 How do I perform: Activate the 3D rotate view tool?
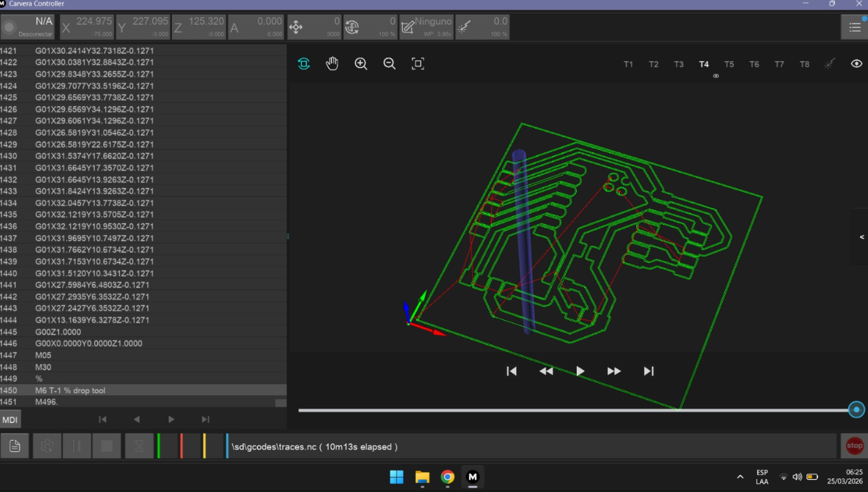point(304,64)
